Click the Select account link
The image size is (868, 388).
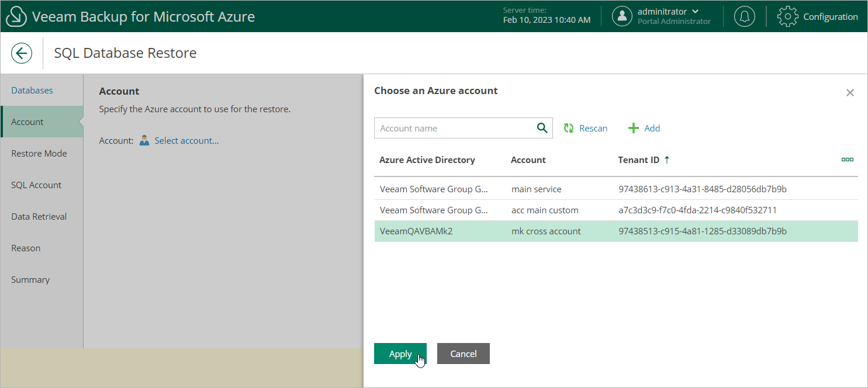pyautogui.click(x=186, y=141)
